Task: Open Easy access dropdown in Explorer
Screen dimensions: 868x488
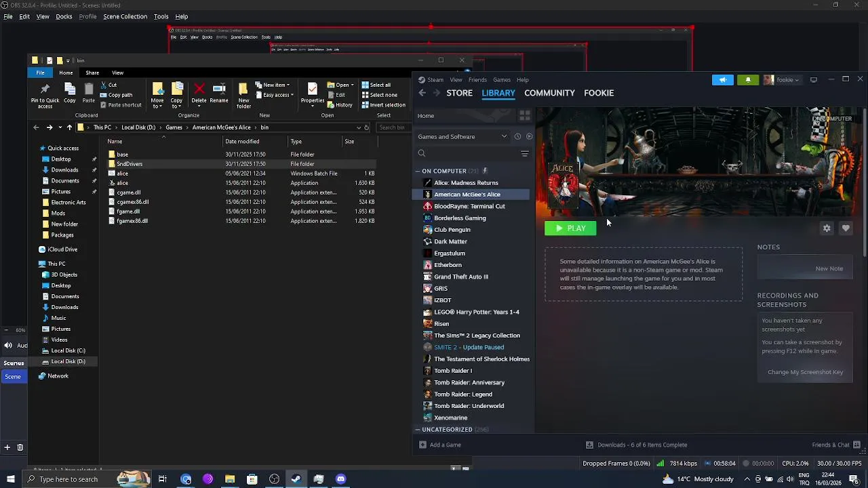Action: pyautogui.click(x=273, y=96)
